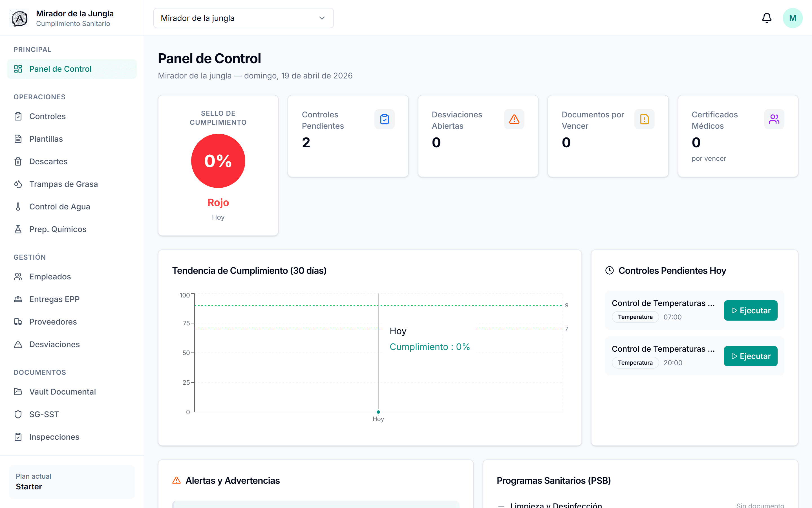The height and width of the screenshot is (508, 812).
Task: Navigate to Proveedores
Action: click(x=72, y=322)
